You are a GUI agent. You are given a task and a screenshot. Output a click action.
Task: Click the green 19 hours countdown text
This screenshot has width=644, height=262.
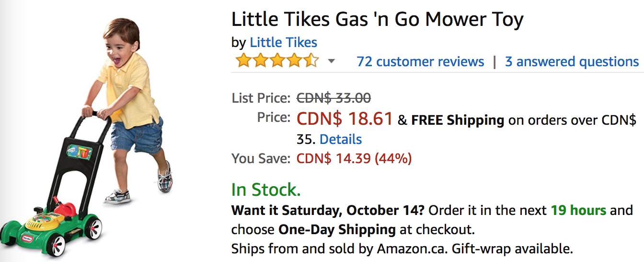pyautogui.click(x=578, y=210)
